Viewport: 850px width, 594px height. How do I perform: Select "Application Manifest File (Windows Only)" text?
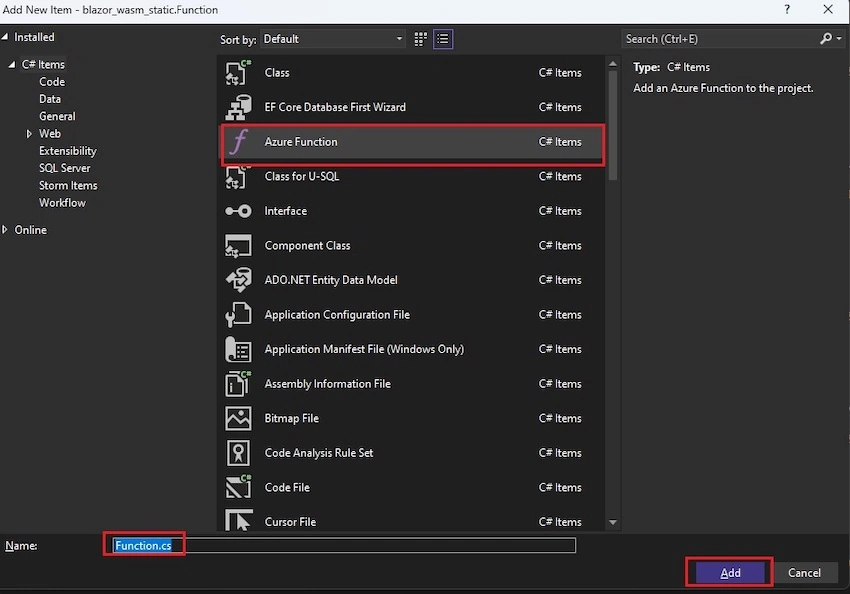[364, 349]
